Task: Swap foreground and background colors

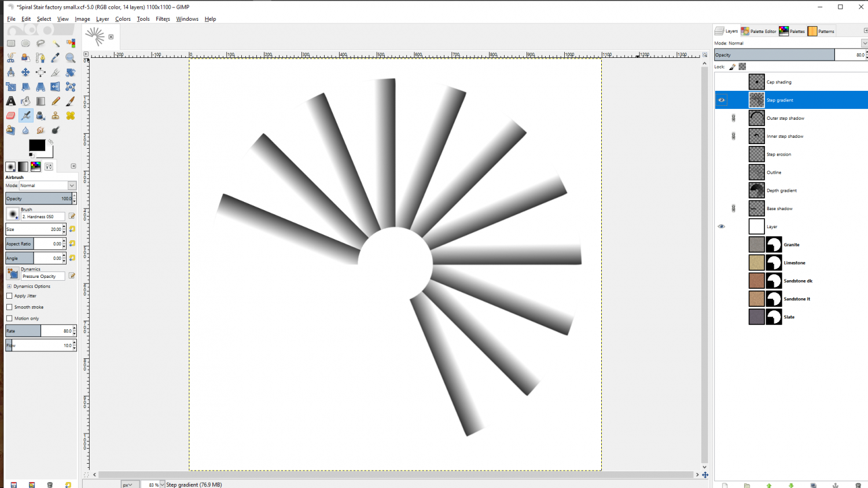Action: (51, 142)
